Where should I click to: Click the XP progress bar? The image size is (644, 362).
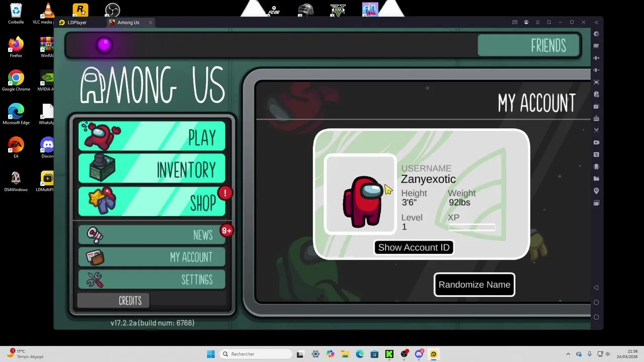[471, 227]
